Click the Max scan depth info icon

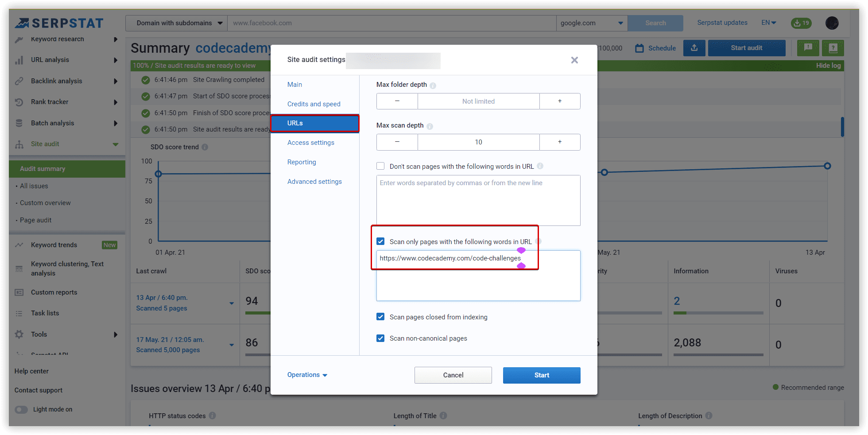(x=430, y=126)
